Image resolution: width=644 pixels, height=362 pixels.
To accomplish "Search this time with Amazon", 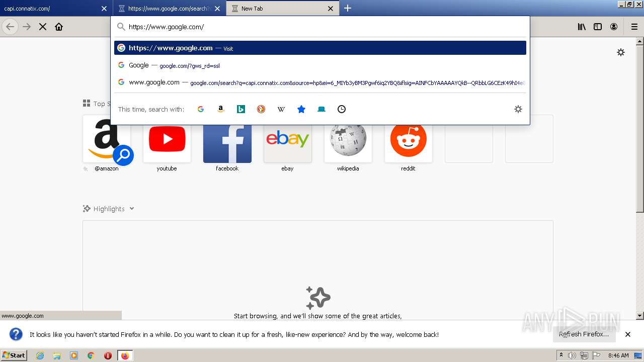I will coord(221,109).
